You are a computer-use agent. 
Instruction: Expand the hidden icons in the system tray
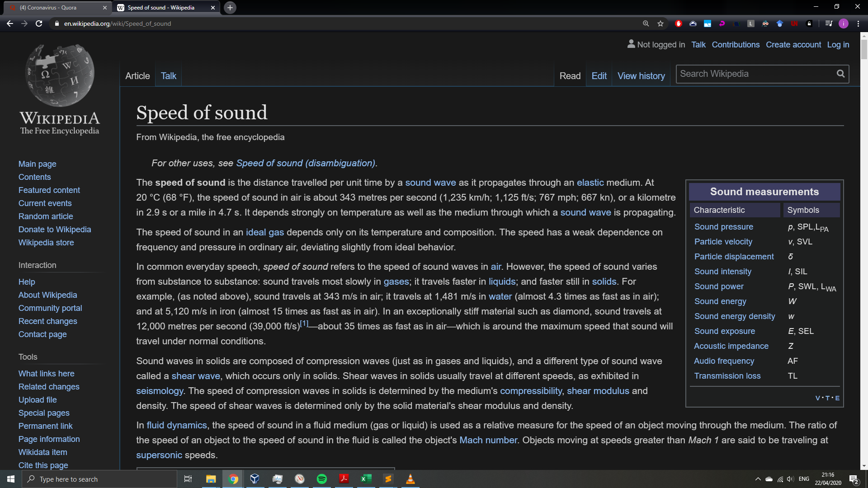[x=758, y=479]
